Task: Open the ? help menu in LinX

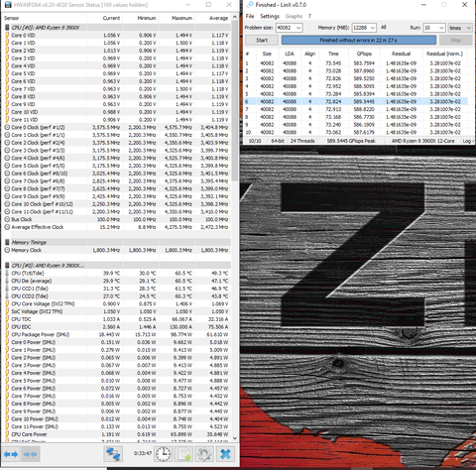Action: (x=309, y=16)
